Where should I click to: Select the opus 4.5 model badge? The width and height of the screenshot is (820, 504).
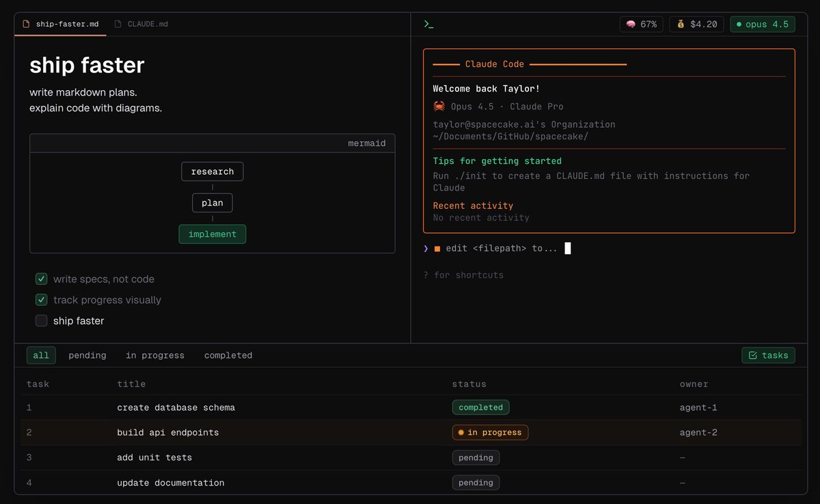[x=763, y=24]
